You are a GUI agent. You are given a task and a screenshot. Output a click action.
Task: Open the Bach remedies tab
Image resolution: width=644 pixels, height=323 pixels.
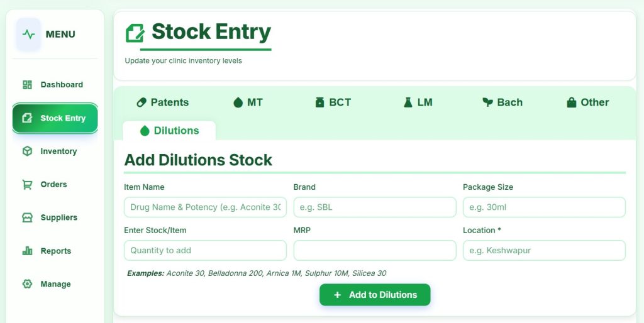click(502, 102)
